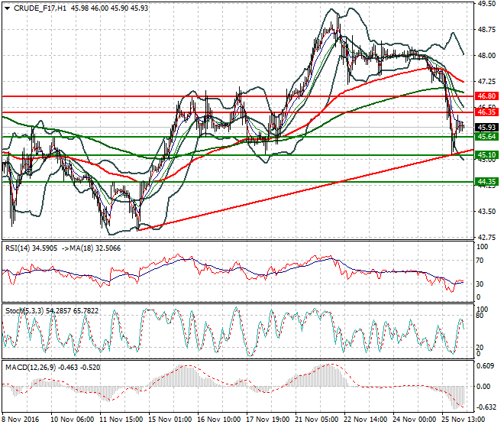The image size is (504, 428).
Task: Select the 16 Nov 10:00 time label
Action: click(219, 420)
